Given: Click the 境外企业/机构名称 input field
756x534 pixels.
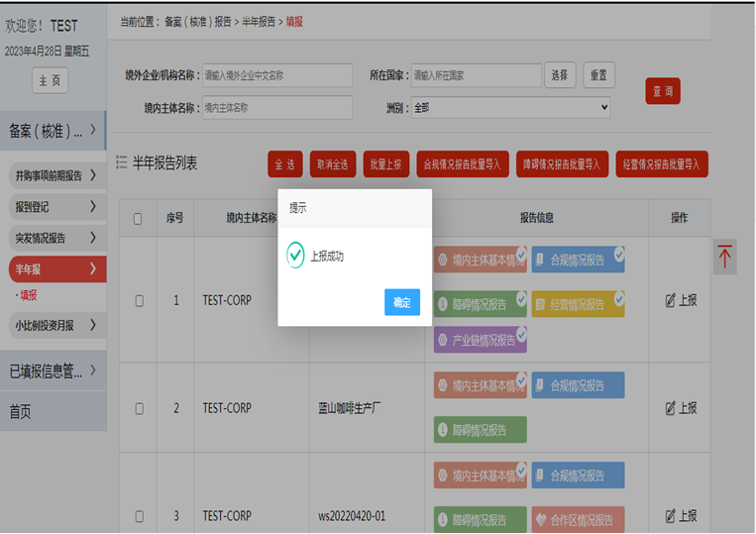Looking at the screenshot, I should 276,75.
